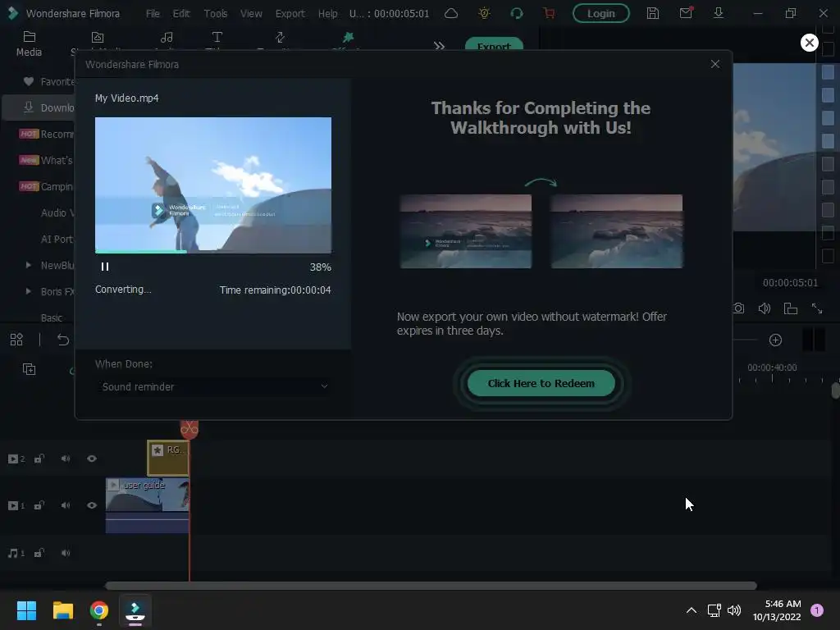The width and height of the screenshot is (840, 630).
Task: Open the Transitions tab icon
Action: [280, 38]
